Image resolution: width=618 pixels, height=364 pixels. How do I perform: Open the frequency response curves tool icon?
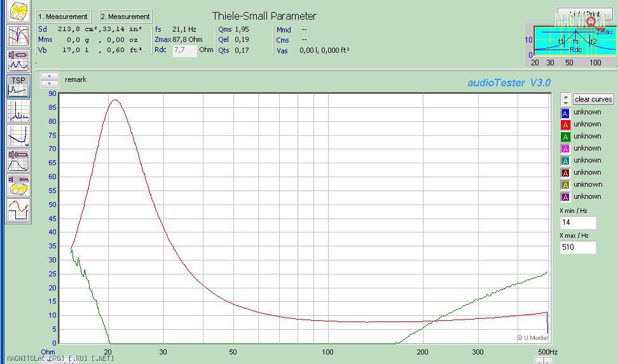pos(18,36)
